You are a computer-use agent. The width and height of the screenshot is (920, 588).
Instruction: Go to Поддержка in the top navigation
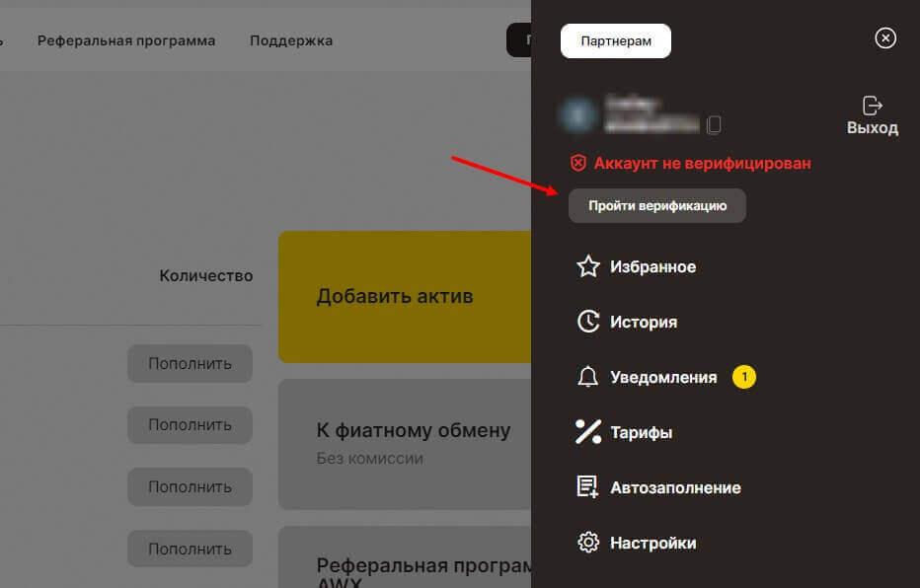[x=291, y=40]
